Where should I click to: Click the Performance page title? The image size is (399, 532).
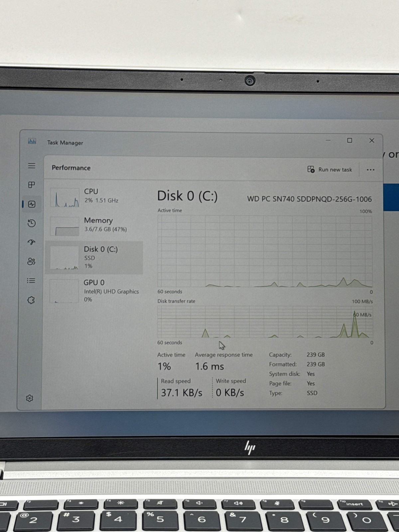[x=71, y=168]
